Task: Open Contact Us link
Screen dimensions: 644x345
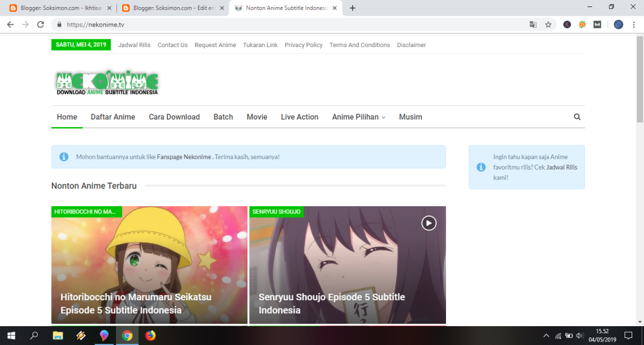Action: (x=173, y=45)
